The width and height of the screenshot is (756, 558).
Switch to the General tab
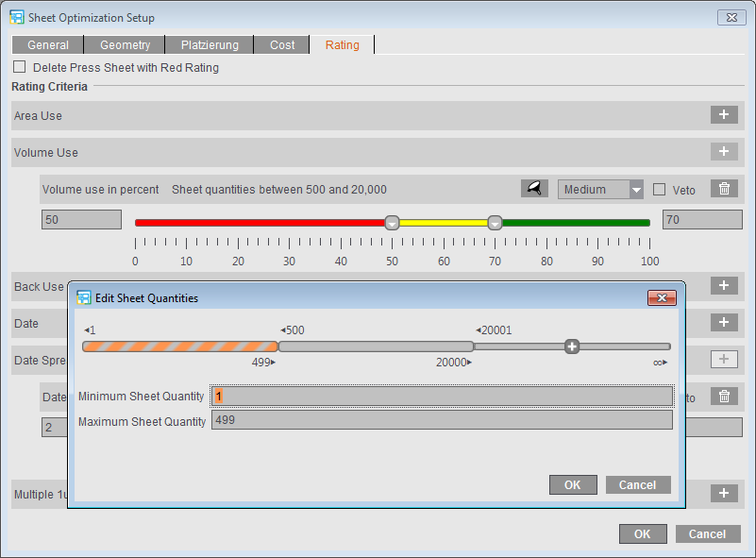pyautogui.click(x=48, y=44)
